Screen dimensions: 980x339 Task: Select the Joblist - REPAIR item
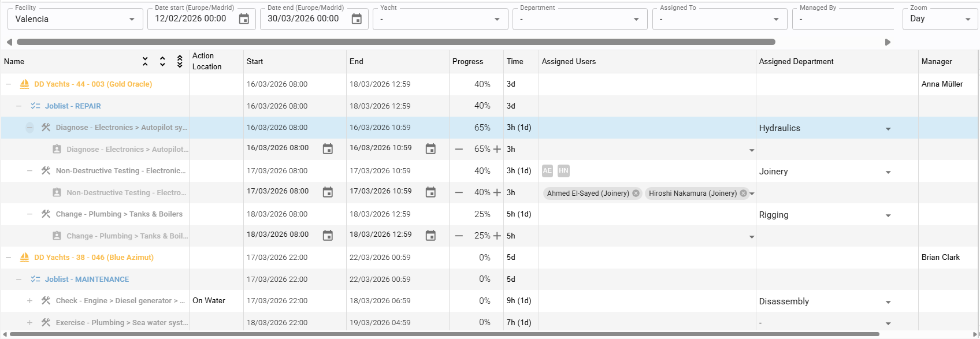[73, 106]
